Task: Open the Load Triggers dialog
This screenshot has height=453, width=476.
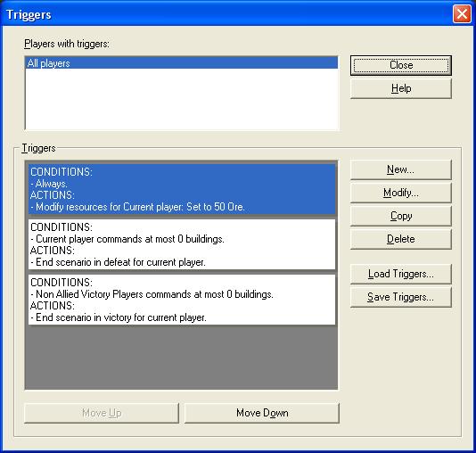Action: pos(401,274)
